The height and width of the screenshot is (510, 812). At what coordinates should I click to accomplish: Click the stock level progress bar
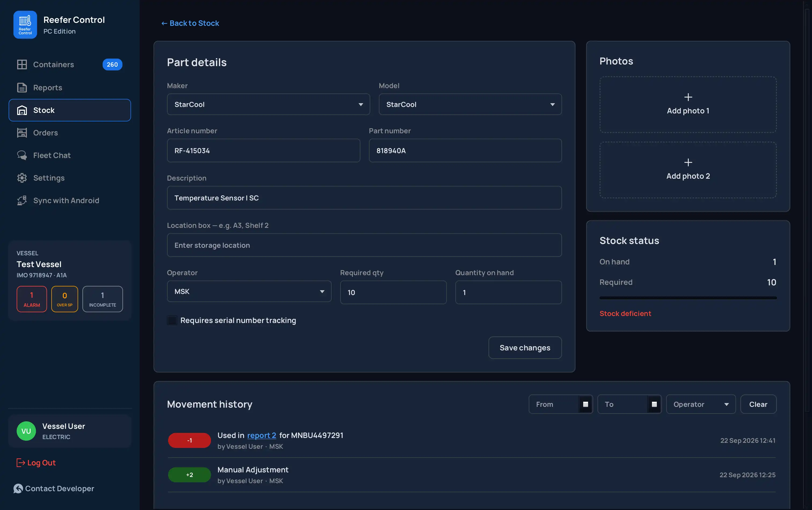(x=688, y=298)
